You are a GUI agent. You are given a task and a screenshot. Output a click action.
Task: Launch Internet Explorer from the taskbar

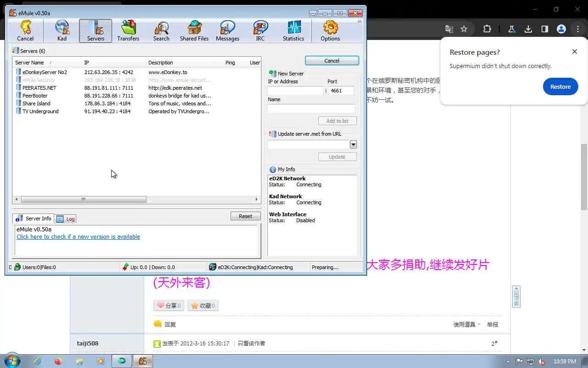37,361
